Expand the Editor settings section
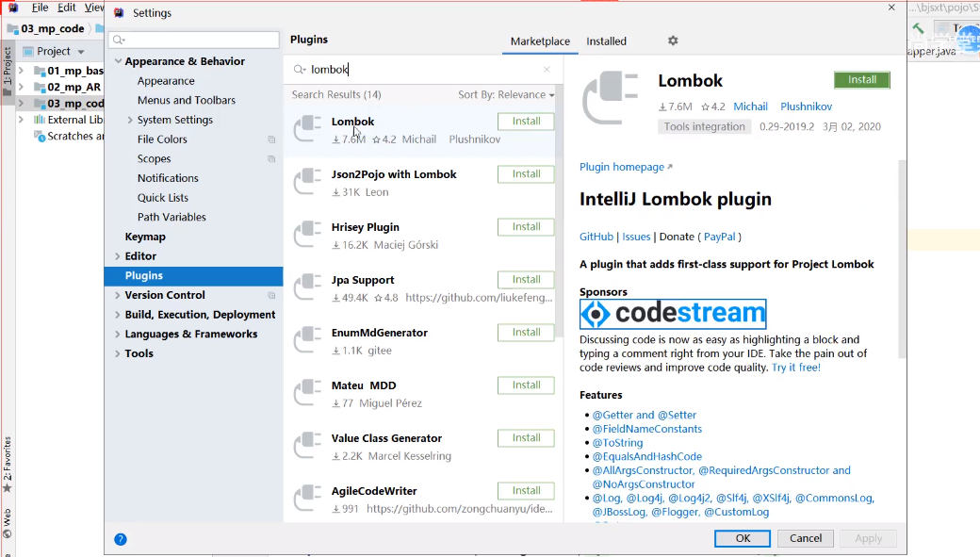The width and height of the screenshot is (980, 557). pyautogui.click(x=118, y=256)
